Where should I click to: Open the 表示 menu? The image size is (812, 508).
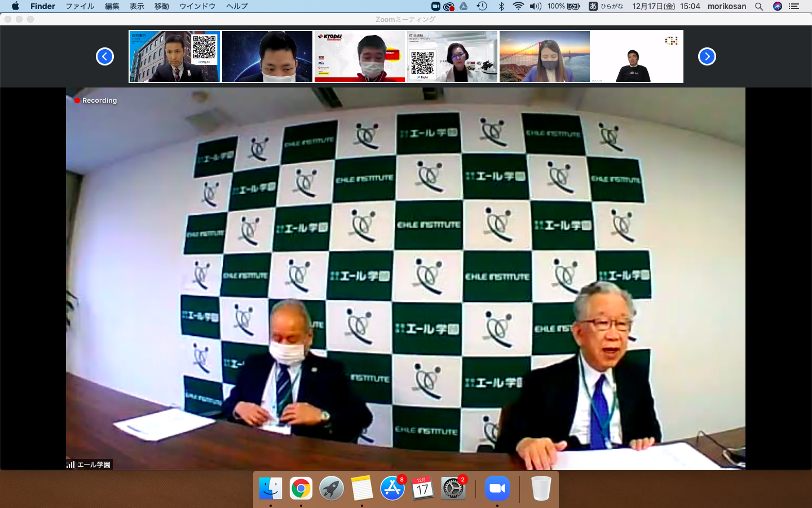(137, 6)
